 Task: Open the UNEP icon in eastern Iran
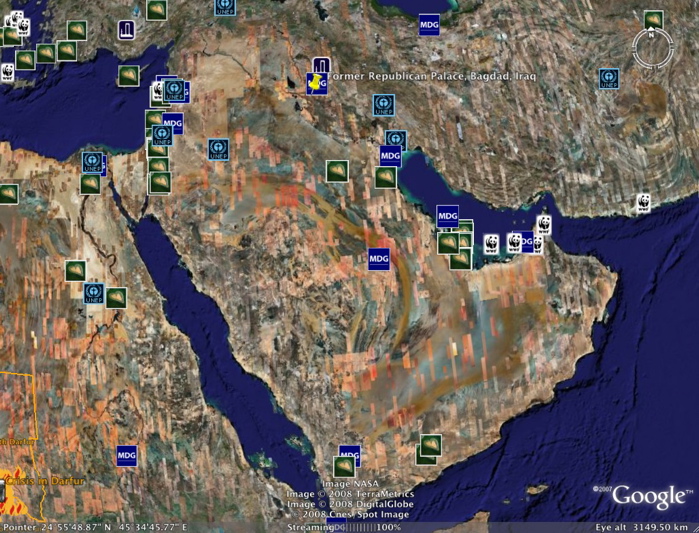(x=609, y=78)
